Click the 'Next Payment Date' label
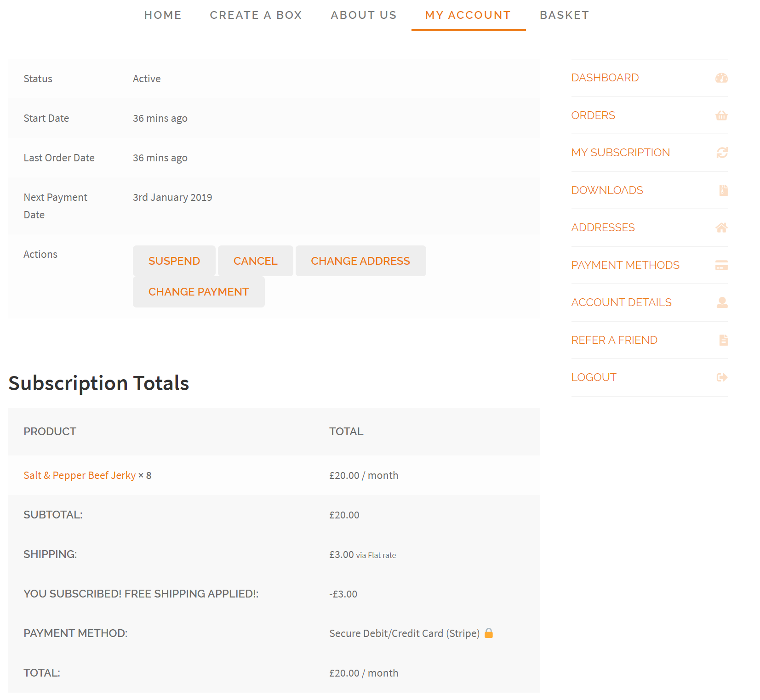The image size is (760, 700). click(x=55, y=206)
